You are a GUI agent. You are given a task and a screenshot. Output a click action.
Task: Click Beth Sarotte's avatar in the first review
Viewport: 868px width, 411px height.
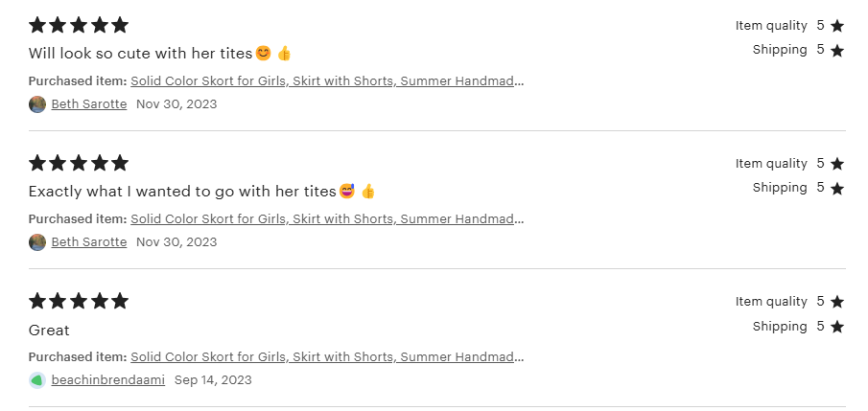(x=37, y=104)
